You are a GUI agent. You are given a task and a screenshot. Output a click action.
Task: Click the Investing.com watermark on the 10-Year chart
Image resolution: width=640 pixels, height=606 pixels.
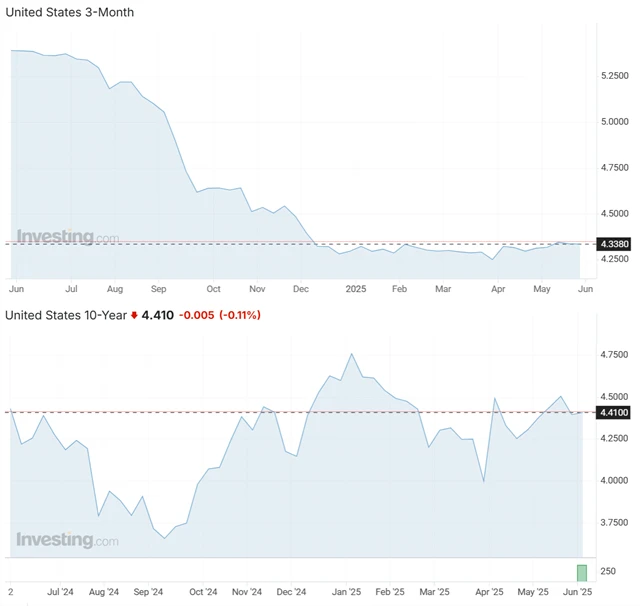[68, 540]
